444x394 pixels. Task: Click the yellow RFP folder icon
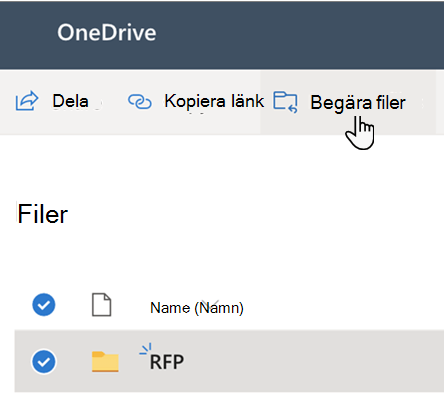(105, 362)
